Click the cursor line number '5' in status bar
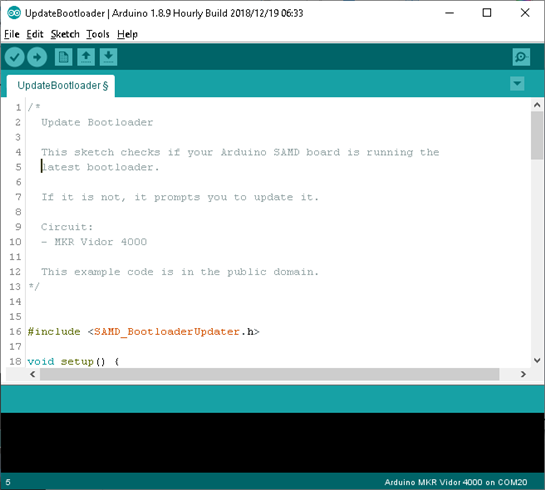Viewport: 545px width, 490px height. [x=8, y=482]
